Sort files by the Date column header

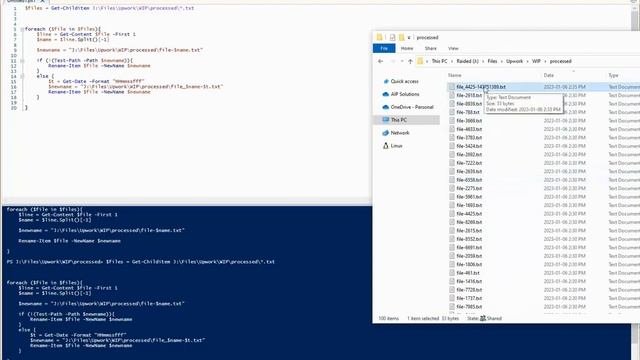(x=549, y=76)
